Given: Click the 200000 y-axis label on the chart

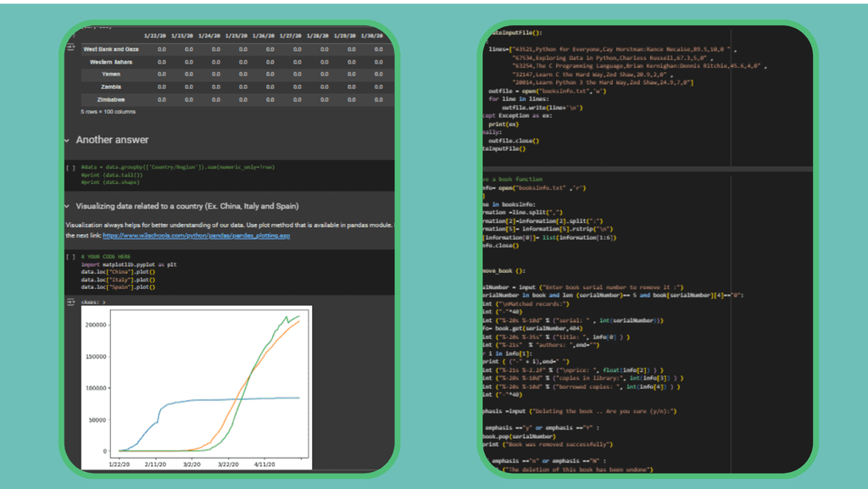Looking at the screenshot, I should [x=96, y=325].
